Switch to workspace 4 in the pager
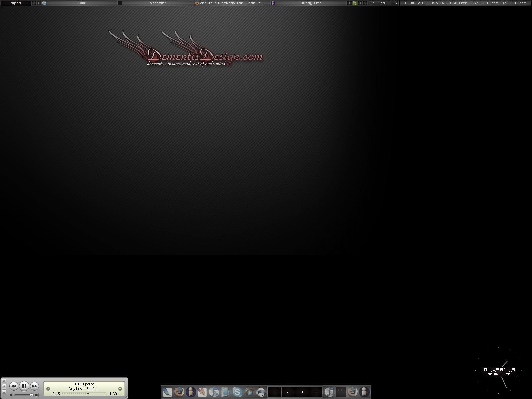The image size is (532, 399). [x=316, y=392]
